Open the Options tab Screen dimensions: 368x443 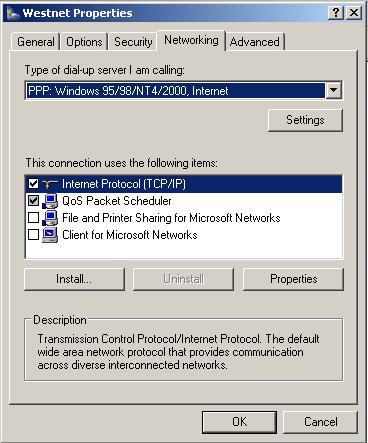[84, 42]
